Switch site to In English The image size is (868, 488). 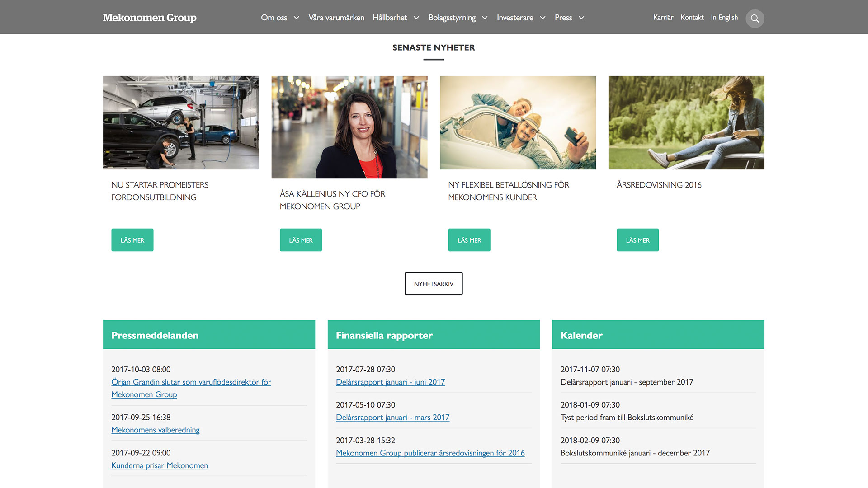pyautogui.click(x=724, y=17)
